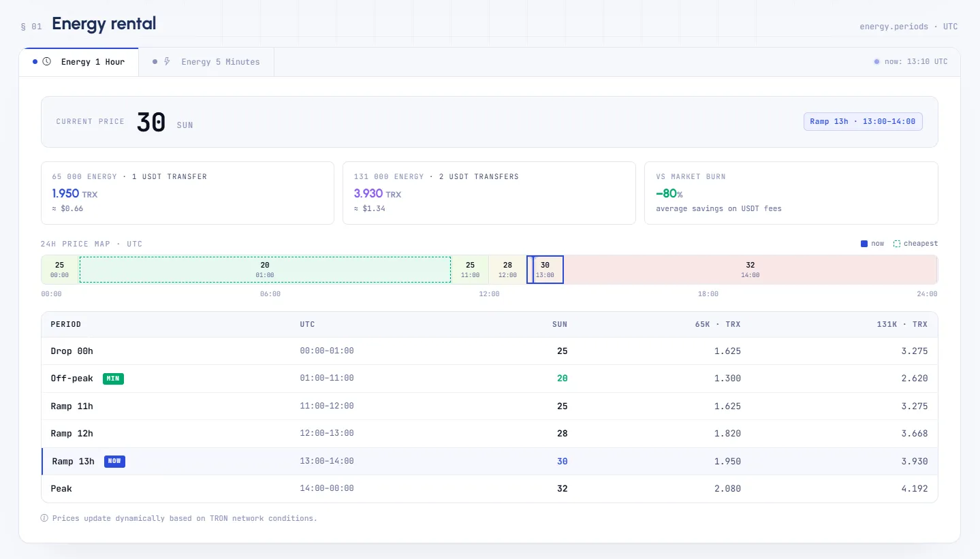Click the dashed green 'cheapest' legend square
The image size is (980, 559).
897,244
